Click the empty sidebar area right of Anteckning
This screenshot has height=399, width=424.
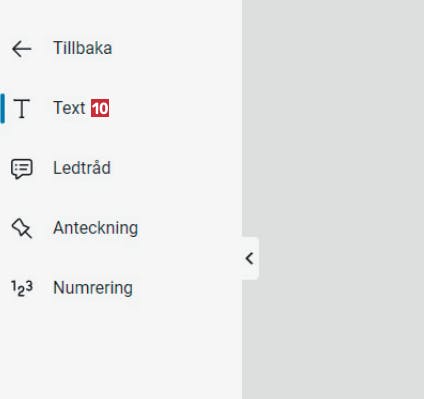190,228
